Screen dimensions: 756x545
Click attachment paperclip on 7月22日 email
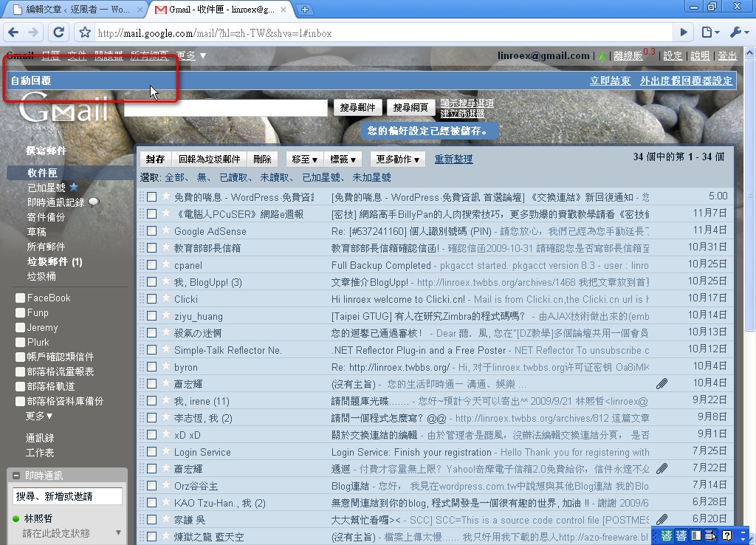[662, 468]
